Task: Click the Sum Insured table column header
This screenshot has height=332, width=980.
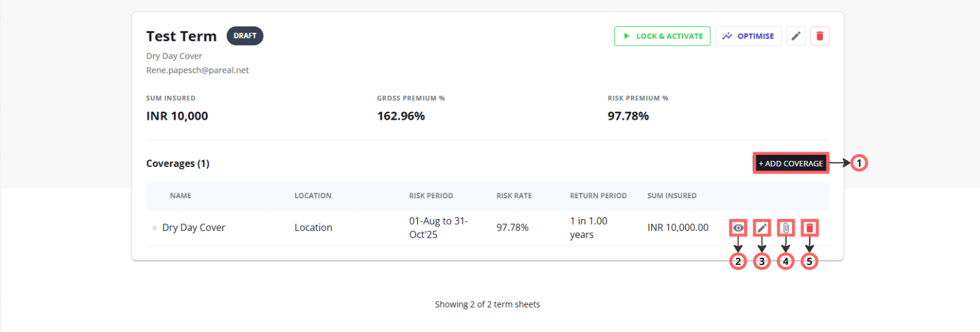Action: pyautogui.click(x=672, y=196)
